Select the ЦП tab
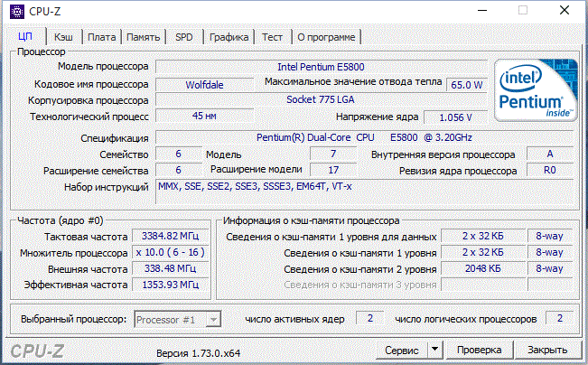The width and height of the screenshot is (588, 365). (x=25, y=37)
